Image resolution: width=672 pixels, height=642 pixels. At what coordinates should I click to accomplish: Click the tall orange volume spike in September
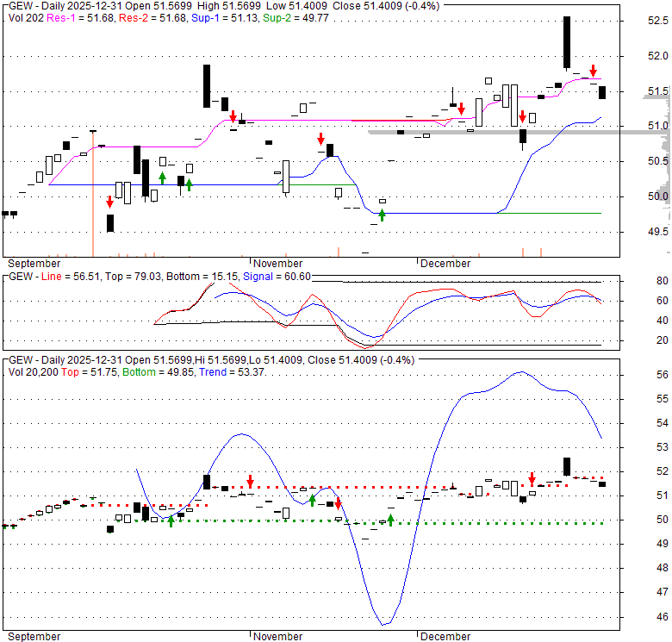[x=92, y=194]
